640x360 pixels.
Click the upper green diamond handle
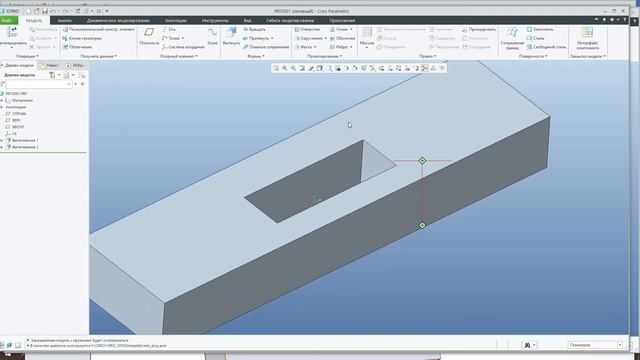coord(422,161)
